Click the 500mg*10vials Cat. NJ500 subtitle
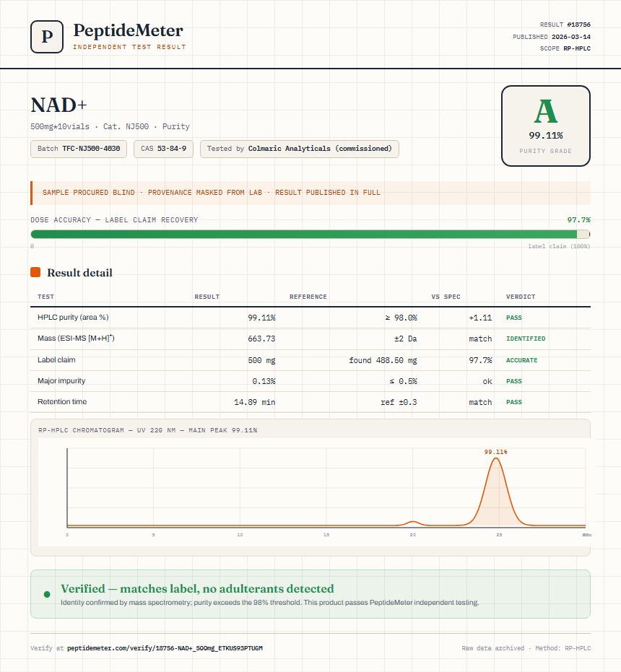This screenshot has width=621, height=672. 110,126
